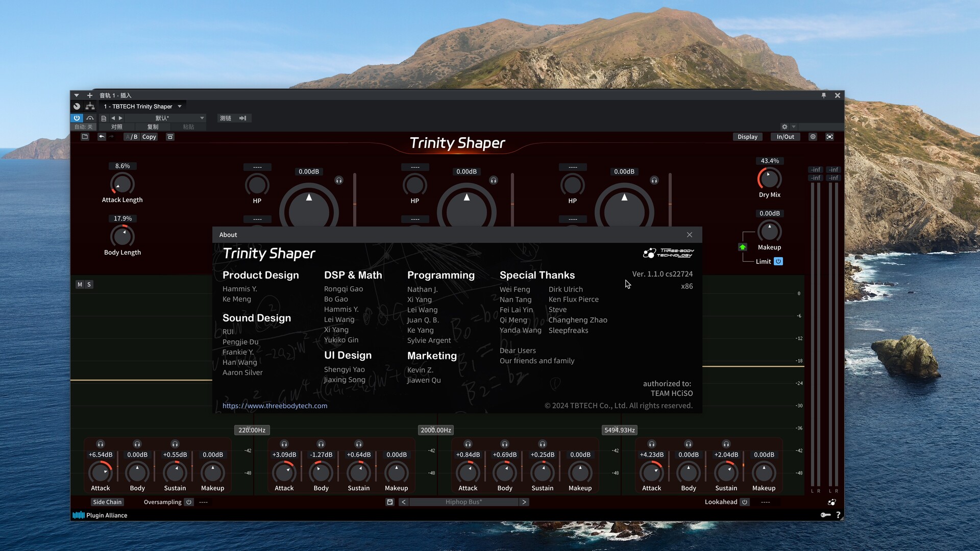
Task: Click the 220.00Hz crossover frequency marker
Action: click(252, 430)
